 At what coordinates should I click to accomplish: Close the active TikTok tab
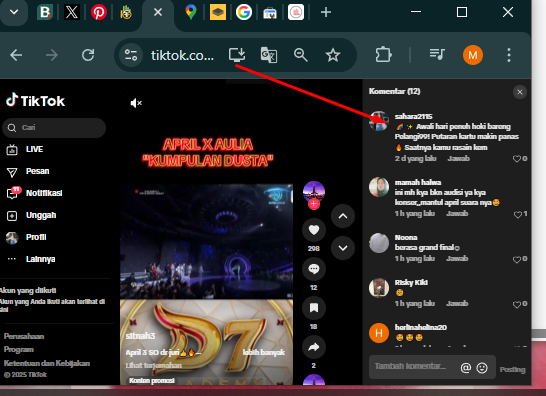point(158,12)
